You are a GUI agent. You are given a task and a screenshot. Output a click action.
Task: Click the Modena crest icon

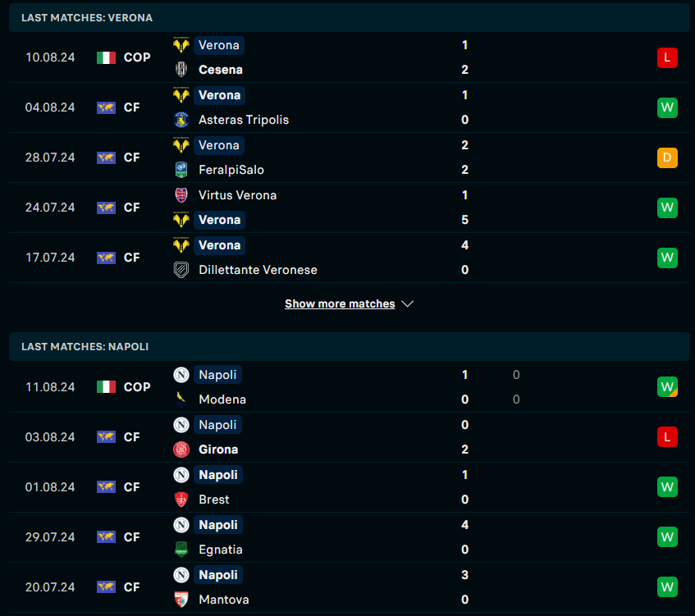(181, 399)
